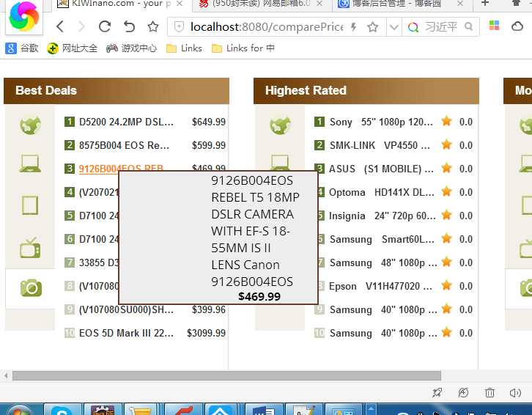Open the 8575B004 EOS Re... deal

coord(124,145)
